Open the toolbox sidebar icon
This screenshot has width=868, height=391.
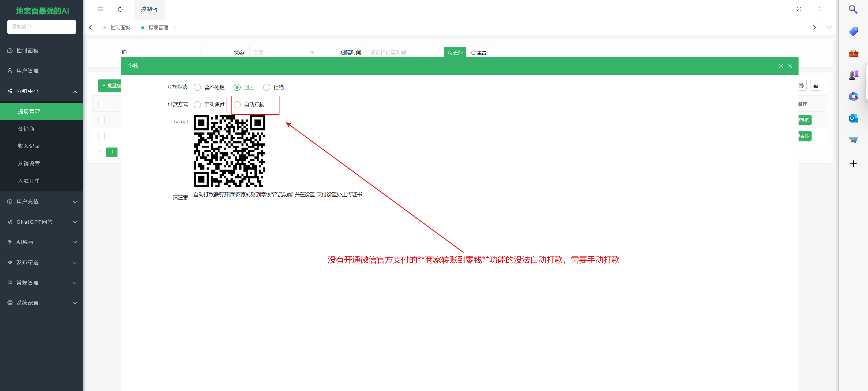853,53
